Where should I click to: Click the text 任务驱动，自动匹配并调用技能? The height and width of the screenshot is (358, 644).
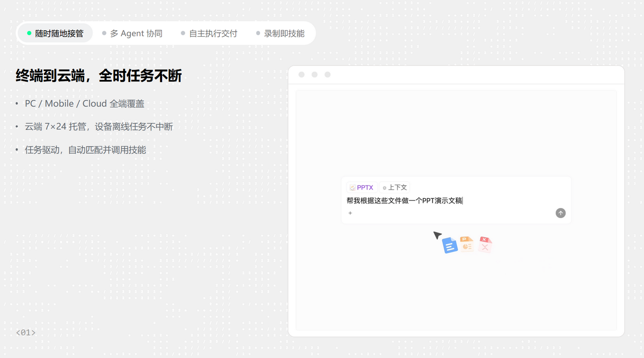(x=86, y=150)
